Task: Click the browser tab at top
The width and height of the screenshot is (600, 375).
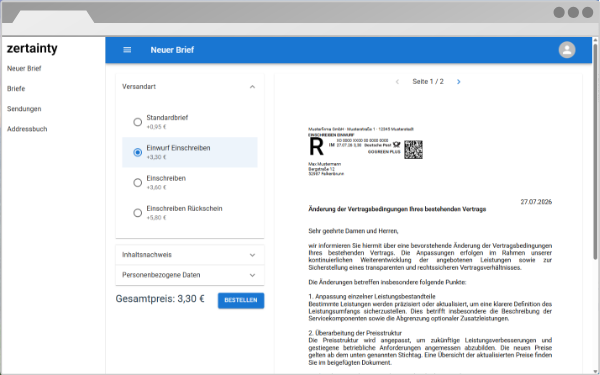Action: [54, 17]
